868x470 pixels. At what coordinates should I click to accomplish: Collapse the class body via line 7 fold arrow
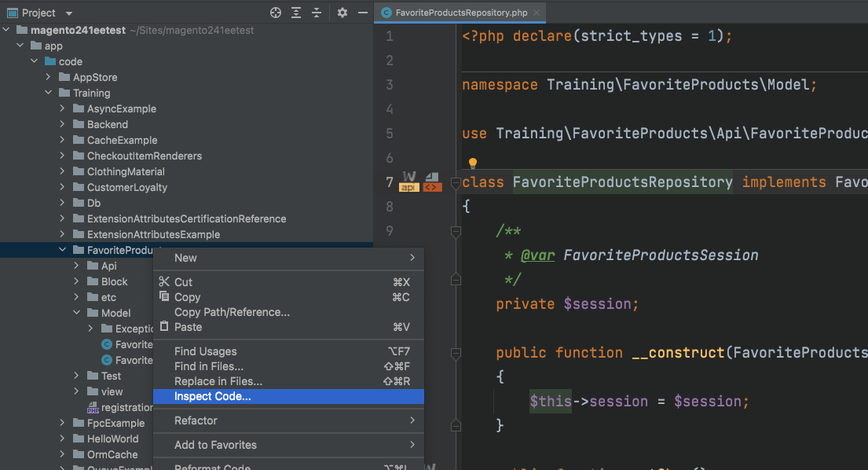[x=456, y=182]
